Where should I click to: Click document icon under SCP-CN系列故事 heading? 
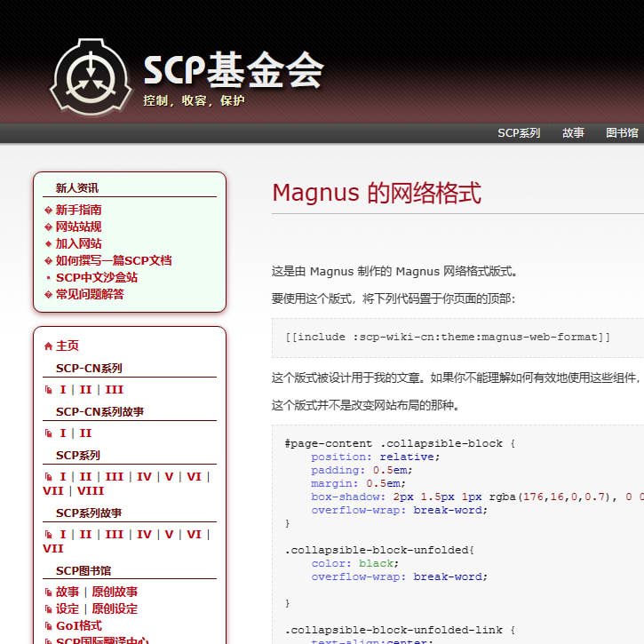48,433
